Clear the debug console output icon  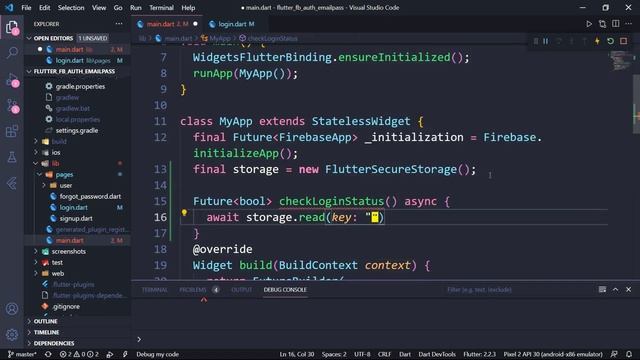click(602, 289)
